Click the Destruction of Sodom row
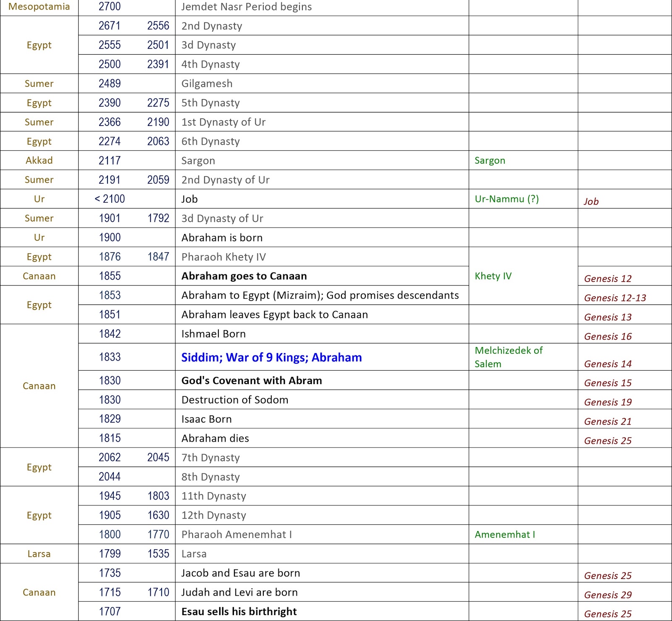Screen dimensions: 672x621 [x=235, y=400]
